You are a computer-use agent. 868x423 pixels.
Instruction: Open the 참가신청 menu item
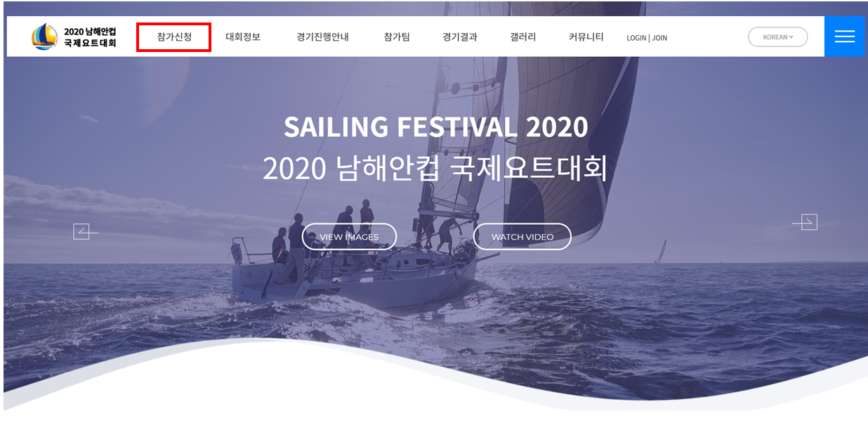point(174,37)
